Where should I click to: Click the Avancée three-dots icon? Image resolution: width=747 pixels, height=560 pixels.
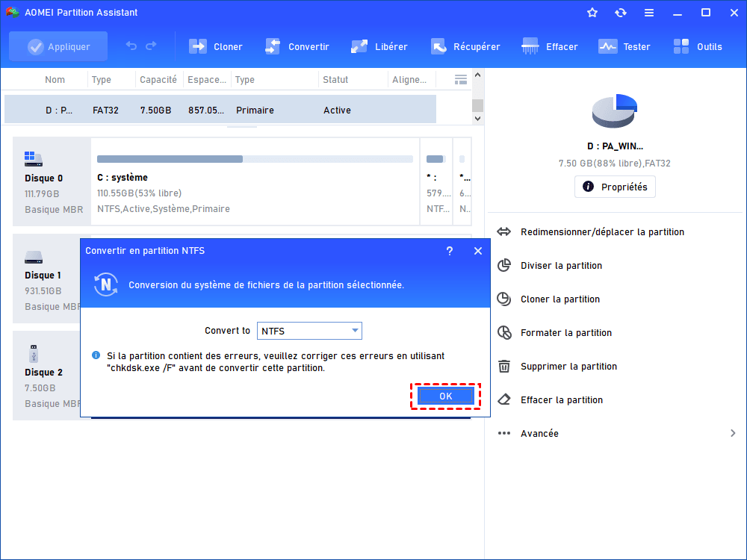point(504,433)
